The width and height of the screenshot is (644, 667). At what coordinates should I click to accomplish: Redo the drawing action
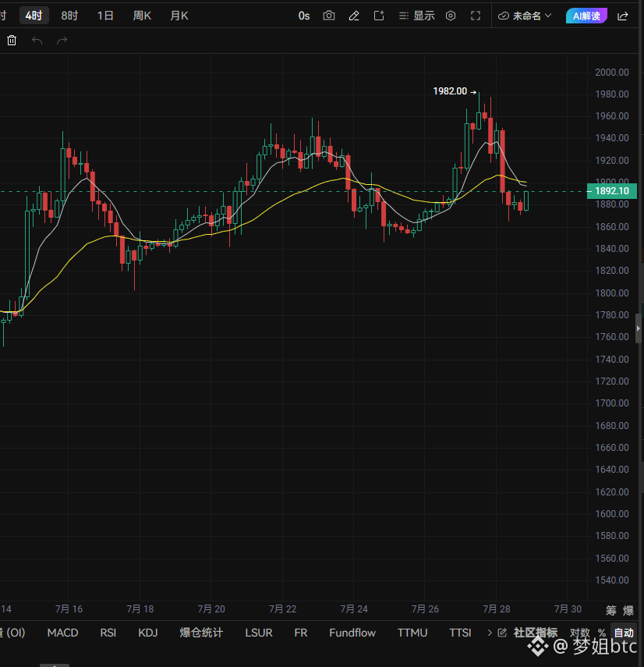62,41
